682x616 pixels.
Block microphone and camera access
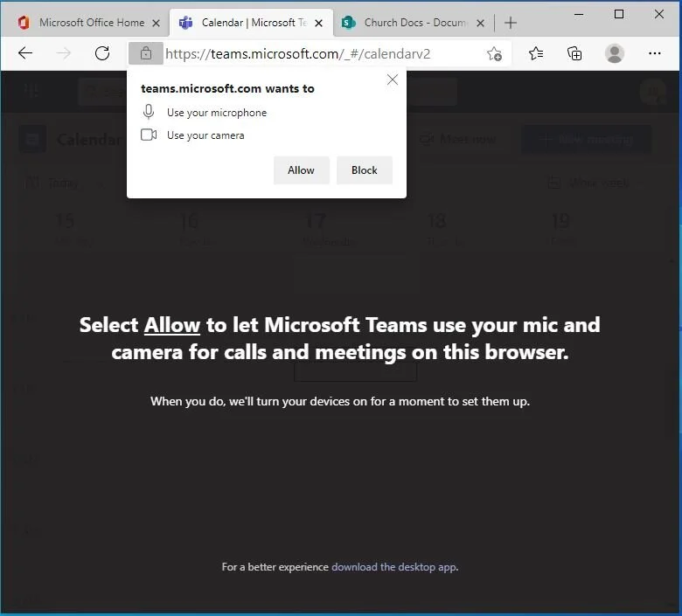click(364, 170)
